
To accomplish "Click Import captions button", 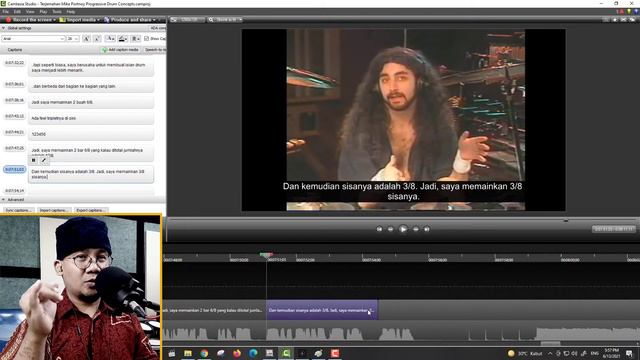I will (x=54, y=210).
